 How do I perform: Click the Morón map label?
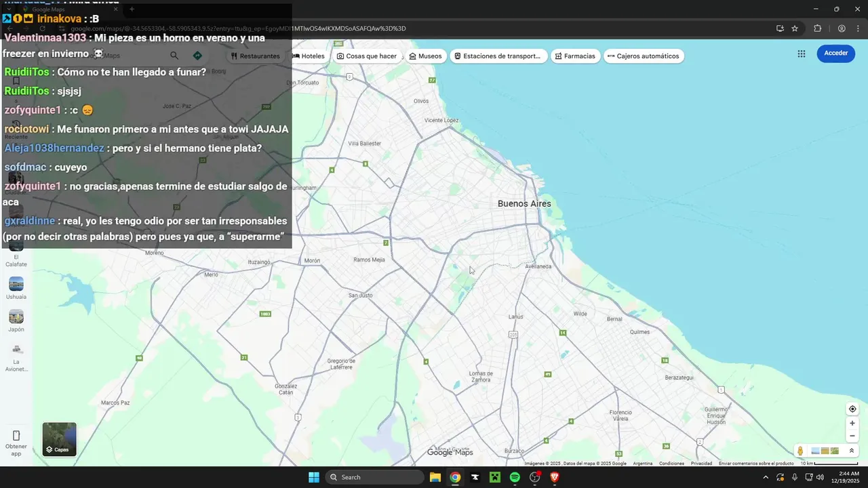coord(312,261)
